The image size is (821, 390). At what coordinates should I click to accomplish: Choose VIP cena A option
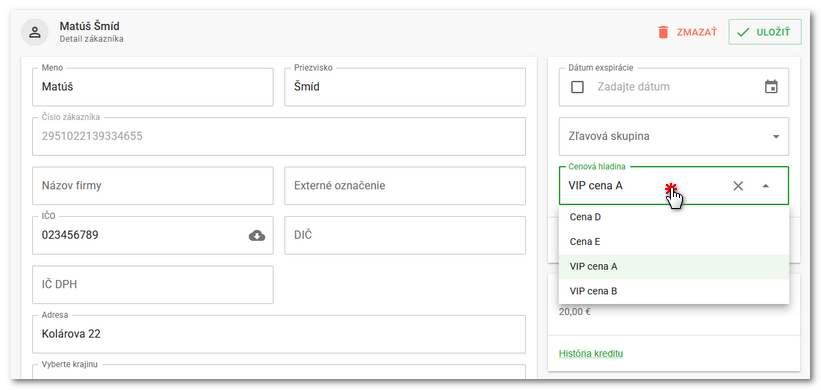click(x=674, y=266)
